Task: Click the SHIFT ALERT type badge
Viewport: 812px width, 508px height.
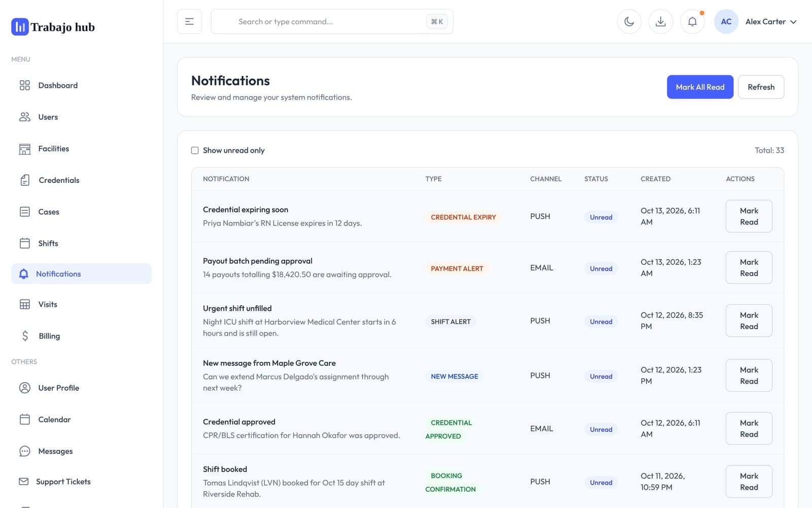Action: [x=451, y=322]
